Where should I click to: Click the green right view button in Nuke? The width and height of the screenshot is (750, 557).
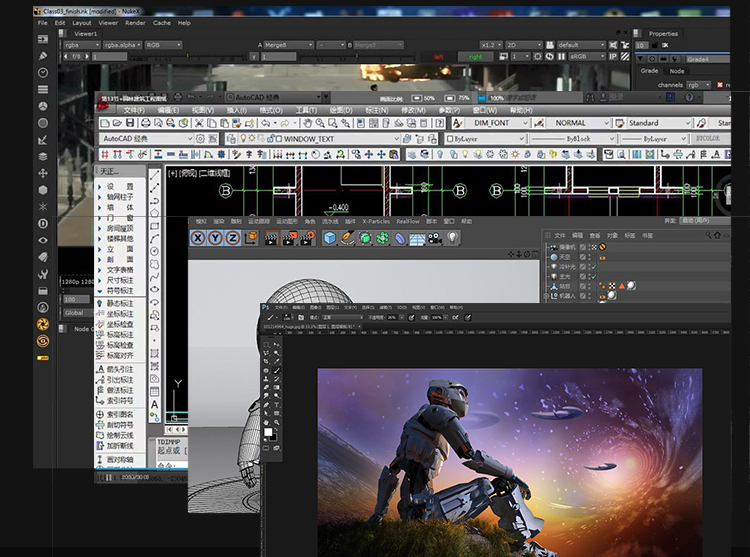pyautogui.click(x=475, y=56)
